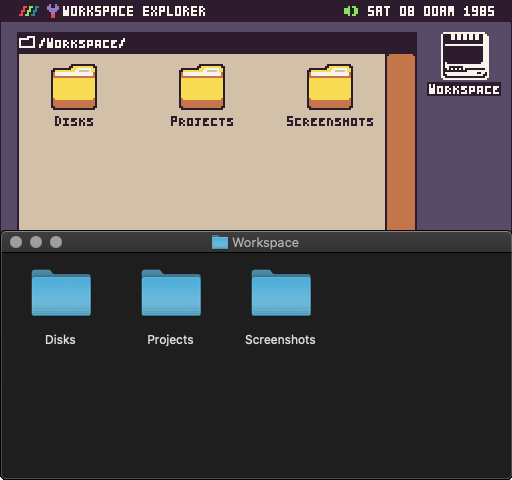
Task: Click the Workspace title text in Finder window
Action: (x=265, y=243)
